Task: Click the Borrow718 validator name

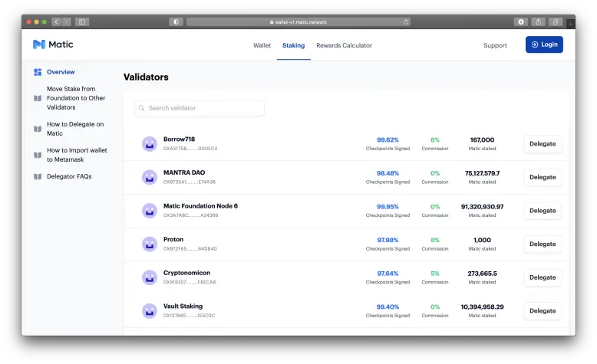Action: coord(179,139)
